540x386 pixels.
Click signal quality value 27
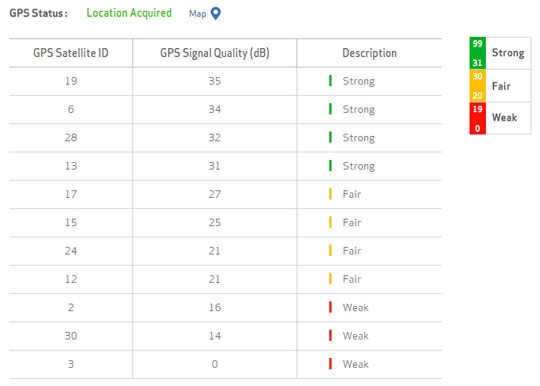(x=215, y=194)
